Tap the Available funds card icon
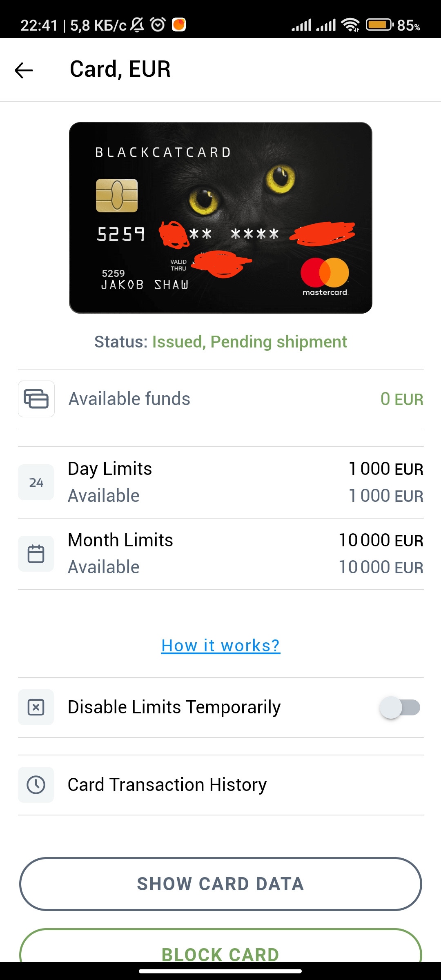 pyautogui.click(x=36, y=399)
